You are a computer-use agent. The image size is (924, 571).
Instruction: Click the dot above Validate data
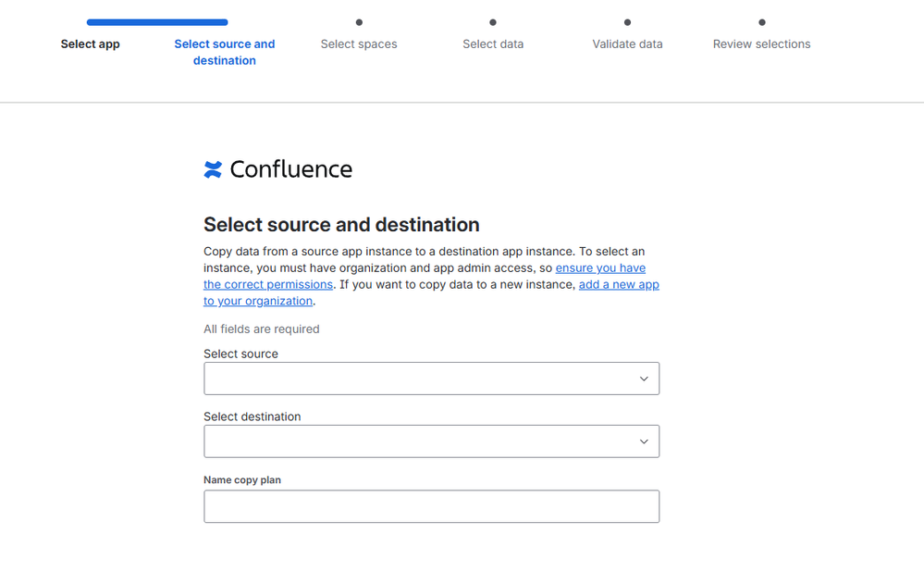pos(627,22)
